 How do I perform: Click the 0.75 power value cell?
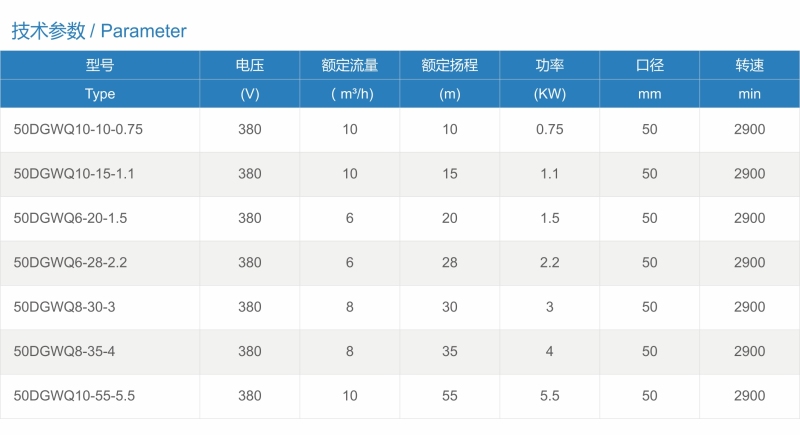[x=549, y=130]
